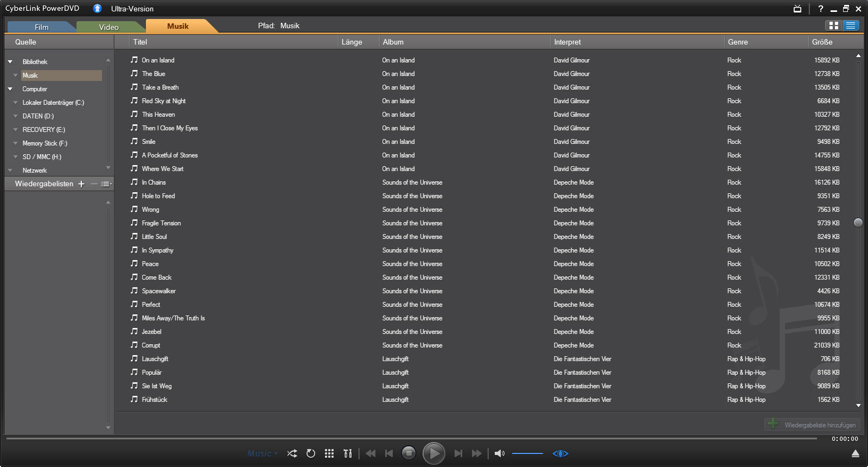Toggle the TrueTheater eye icon
The width and height of the screenshot is (868, 467).
point(560,453)
